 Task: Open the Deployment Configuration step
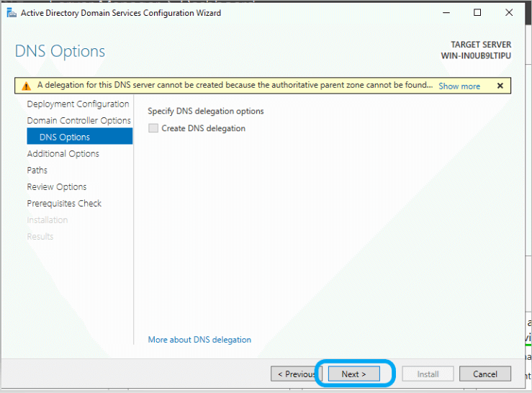[78, 104]
